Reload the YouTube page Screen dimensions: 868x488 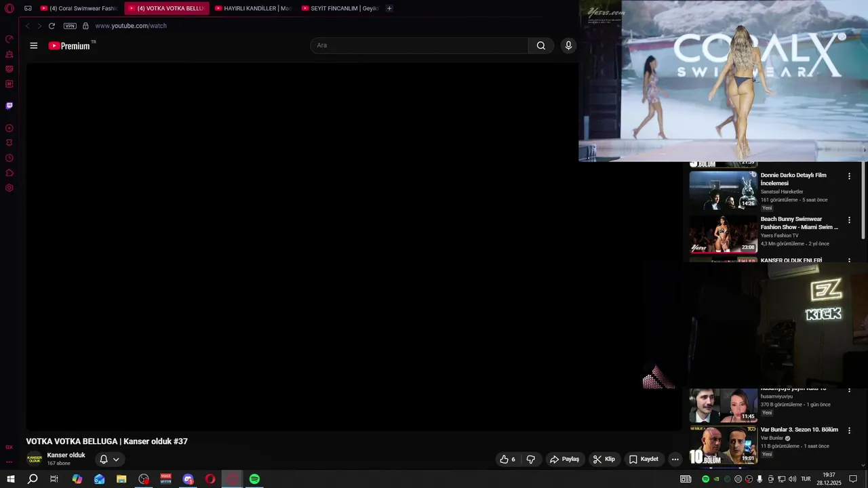click(x=52, y=26)
